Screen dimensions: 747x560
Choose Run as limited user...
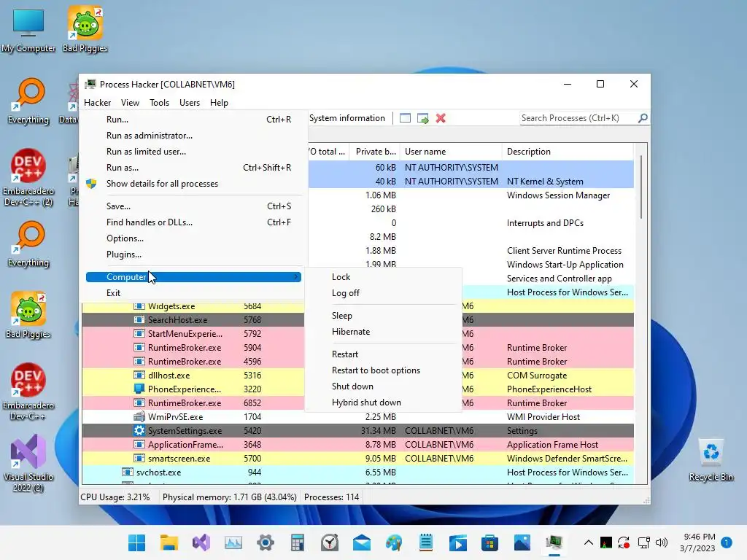click(194, 152)
